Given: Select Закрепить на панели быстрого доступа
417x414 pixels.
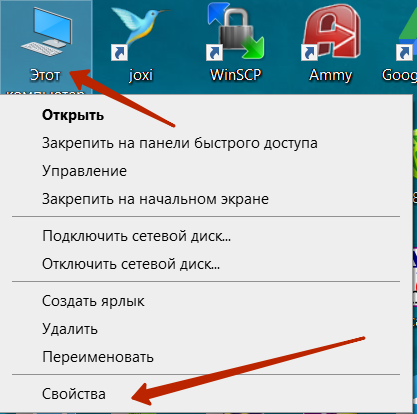Looking at the screenshot, I should click(x=180, y=143).
